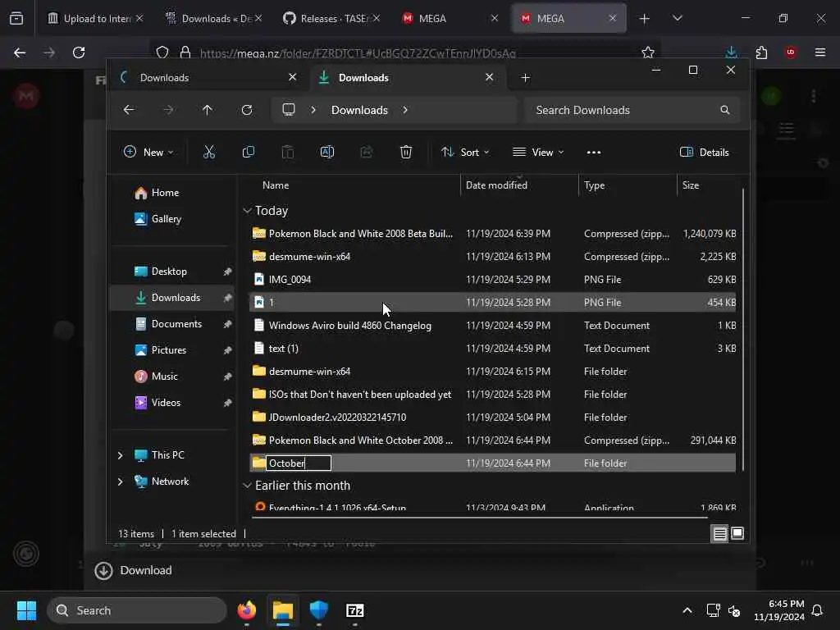The image size is (840, 630).
Task: Click the Rename icon in Explorer toolbar
Action: click(x=326, y=152)
